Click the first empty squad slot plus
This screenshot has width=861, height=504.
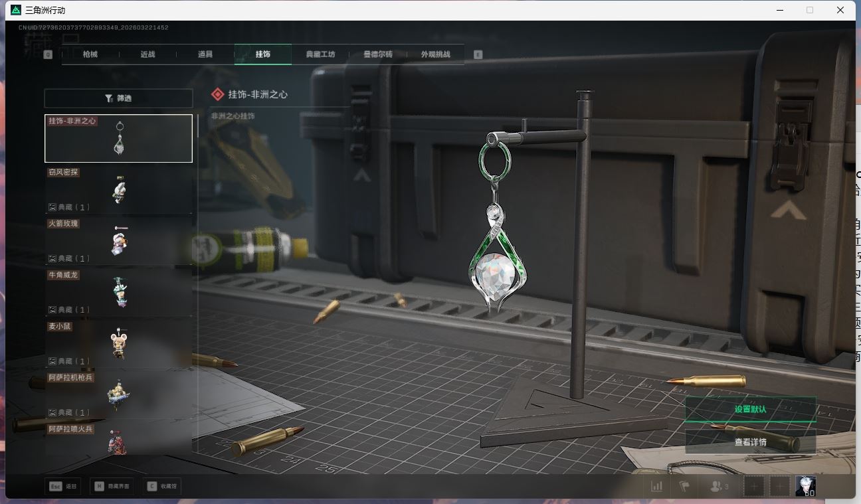[754, 486]
